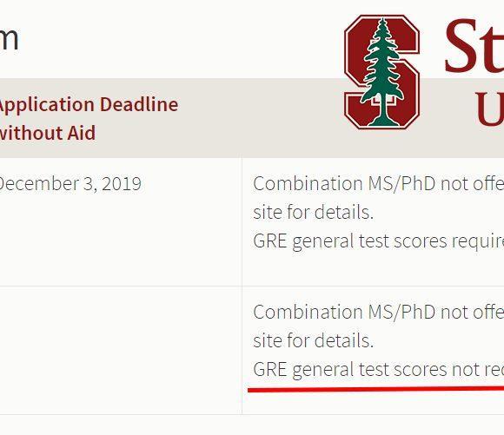Click second row "Combination MS/PhD not offe" text
504x435 pixels.
tap(378, 312)
